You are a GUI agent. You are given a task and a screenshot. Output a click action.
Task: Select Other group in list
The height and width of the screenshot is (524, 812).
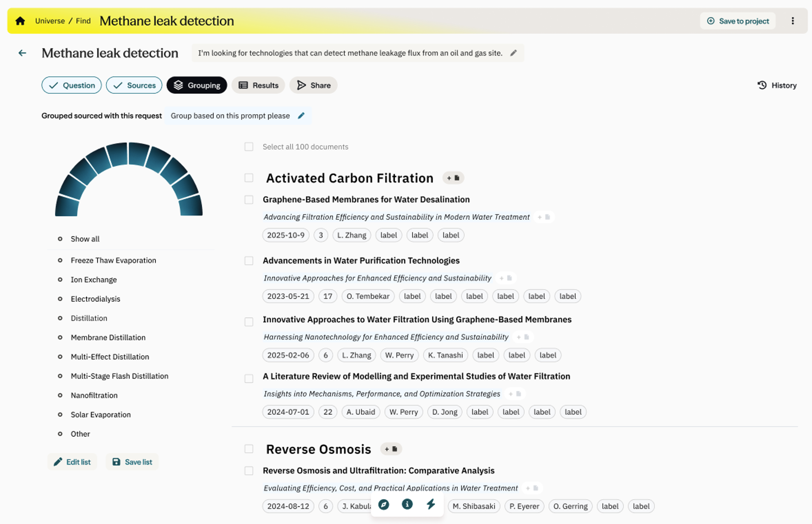(80, 434)
